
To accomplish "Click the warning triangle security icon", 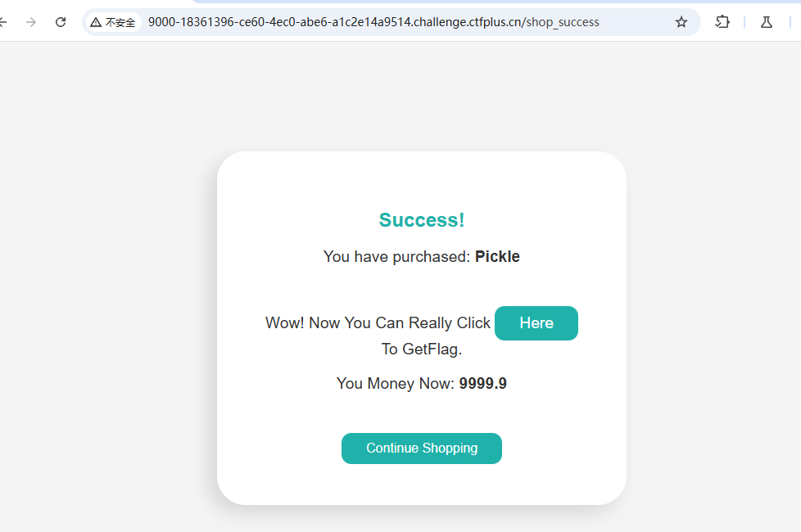I will point(96,22).
